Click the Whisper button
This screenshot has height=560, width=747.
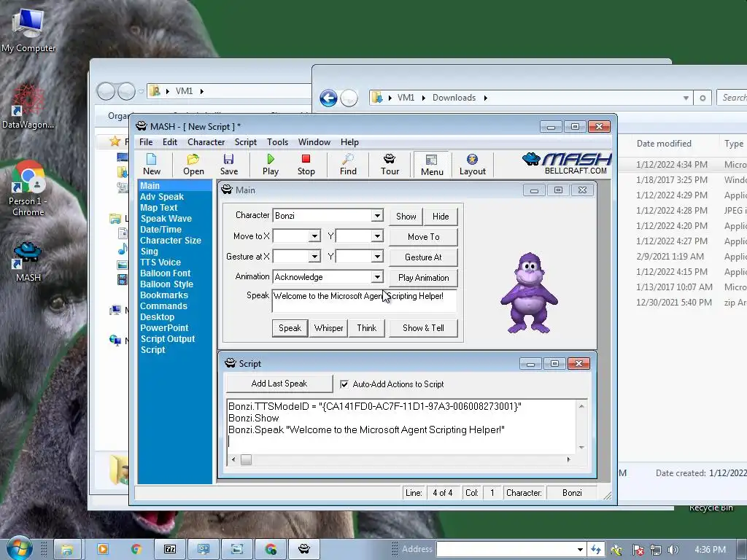click(328, 328)
